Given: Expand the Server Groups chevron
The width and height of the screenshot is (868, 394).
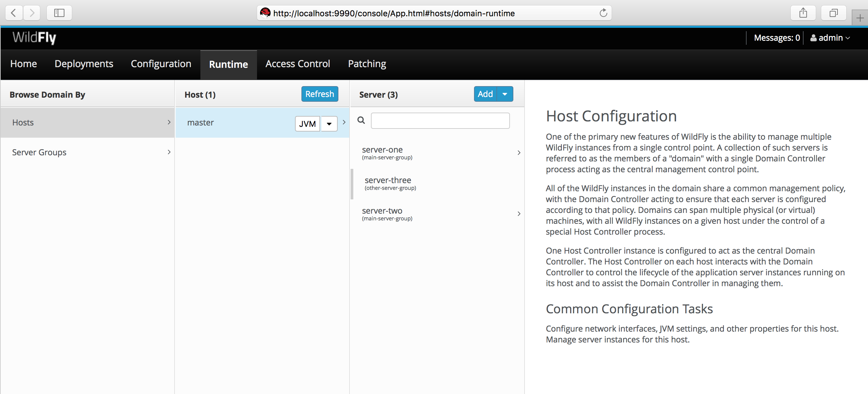Looking at the screenshot, I should tap(169, 152).
